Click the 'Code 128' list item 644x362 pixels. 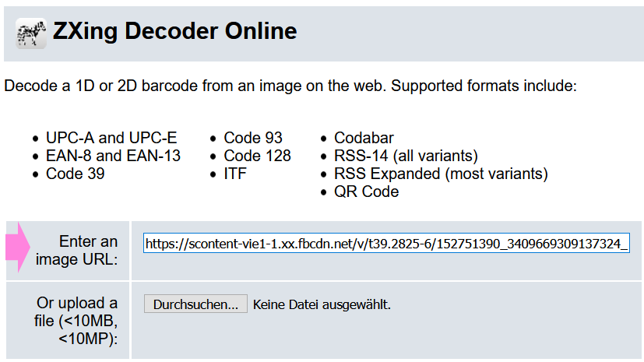pos(257,156)
